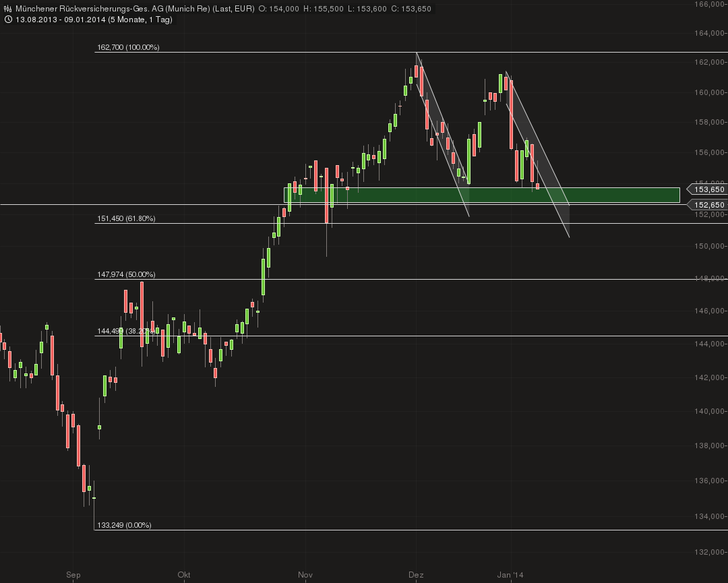Screen dimensions: 728x583
Task: Click the 144,490 (38.20%) retracement label
Action: tap(126, 331)
